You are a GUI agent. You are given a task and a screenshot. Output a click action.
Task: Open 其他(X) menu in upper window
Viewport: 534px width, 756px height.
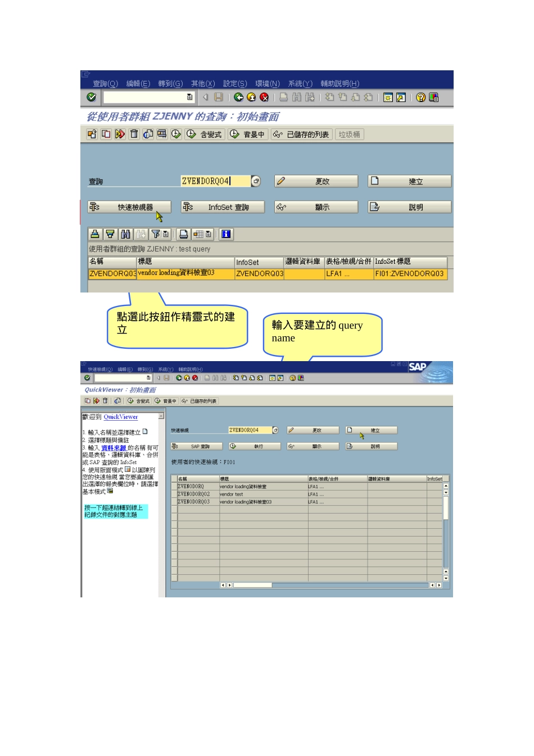point(203,84)
